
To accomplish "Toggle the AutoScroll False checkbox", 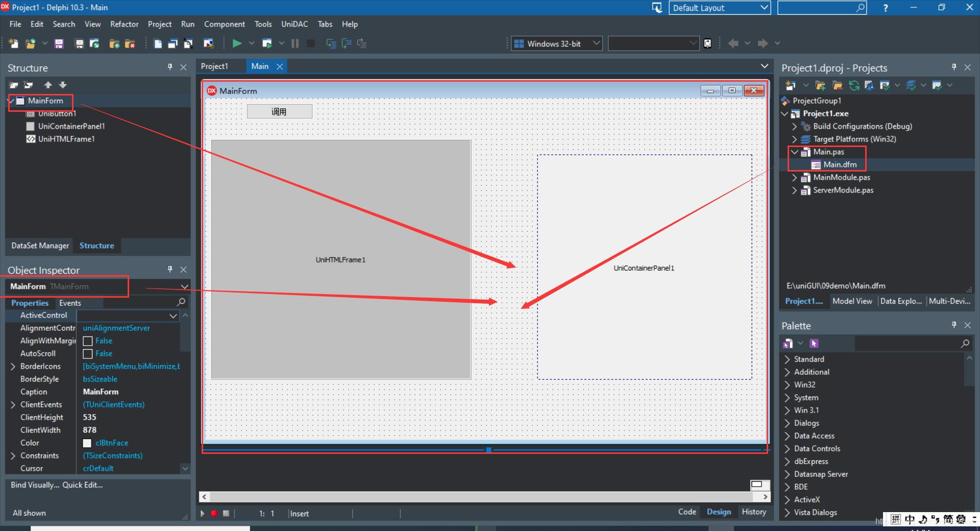I will click(x=88, y=354).
